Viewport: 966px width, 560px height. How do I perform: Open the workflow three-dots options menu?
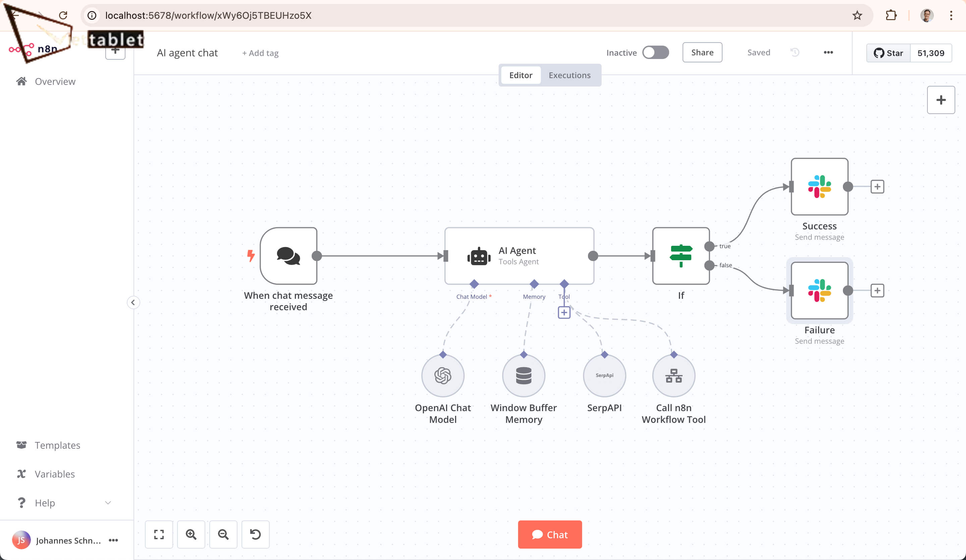tap(828, 53)
